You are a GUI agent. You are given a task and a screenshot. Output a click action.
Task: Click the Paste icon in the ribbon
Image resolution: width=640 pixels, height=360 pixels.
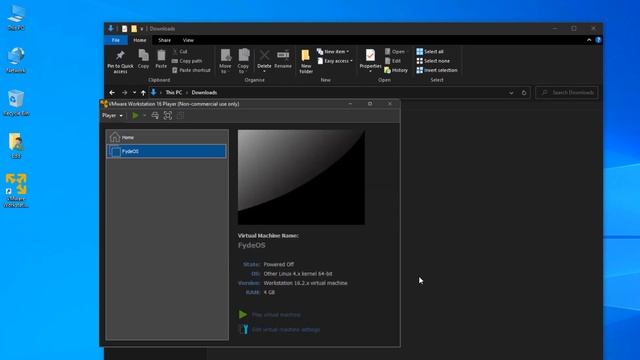[161, 59]
